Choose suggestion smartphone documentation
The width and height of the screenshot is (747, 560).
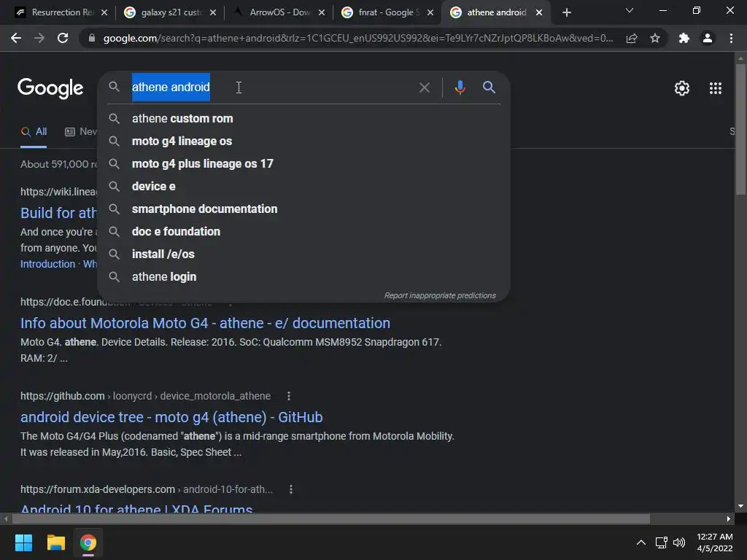[x=303, y=209]
